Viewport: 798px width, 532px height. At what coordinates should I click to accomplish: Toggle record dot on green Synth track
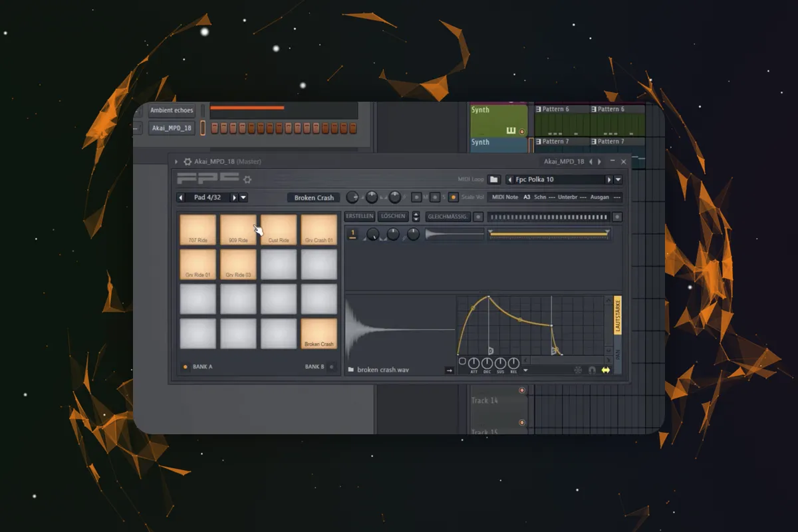(x=522, y=132)
